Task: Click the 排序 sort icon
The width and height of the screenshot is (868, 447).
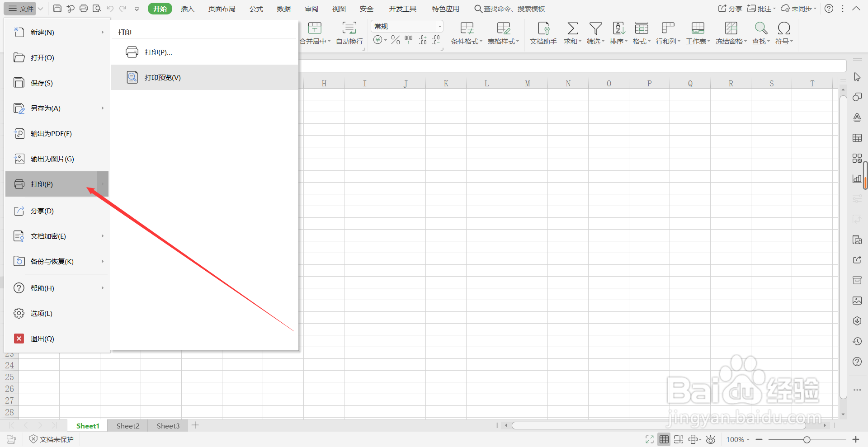Action: pyautogui.click(x=618, y=28)
